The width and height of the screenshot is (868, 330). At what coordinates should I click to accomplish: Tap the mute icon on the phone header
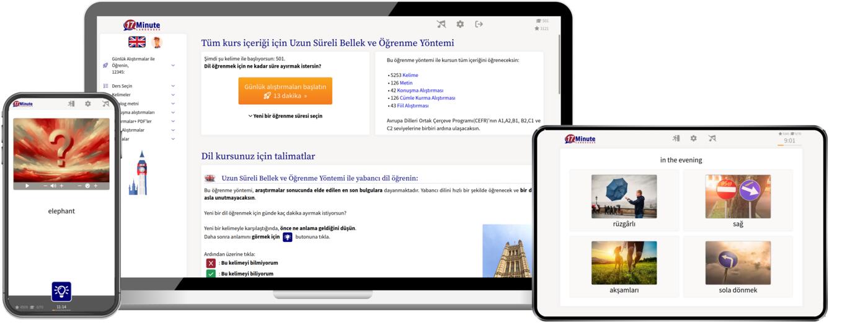(x=105, y=104)
